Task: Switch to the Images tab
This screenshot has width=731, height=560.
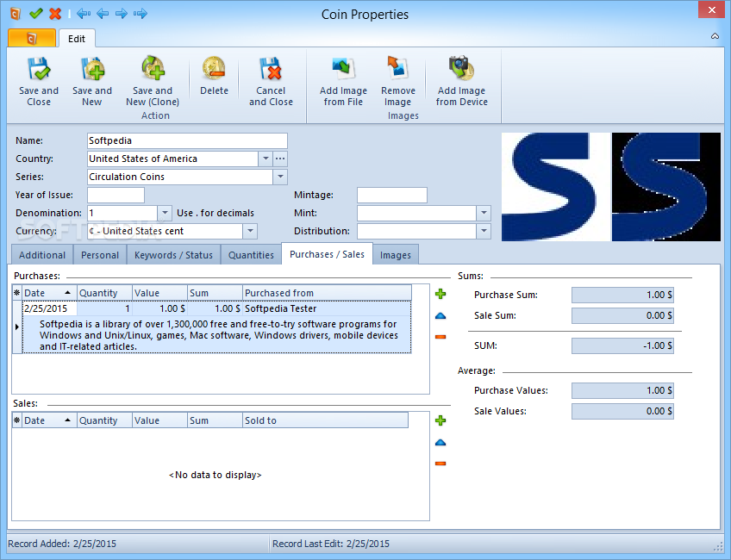Action: (396, 255)
